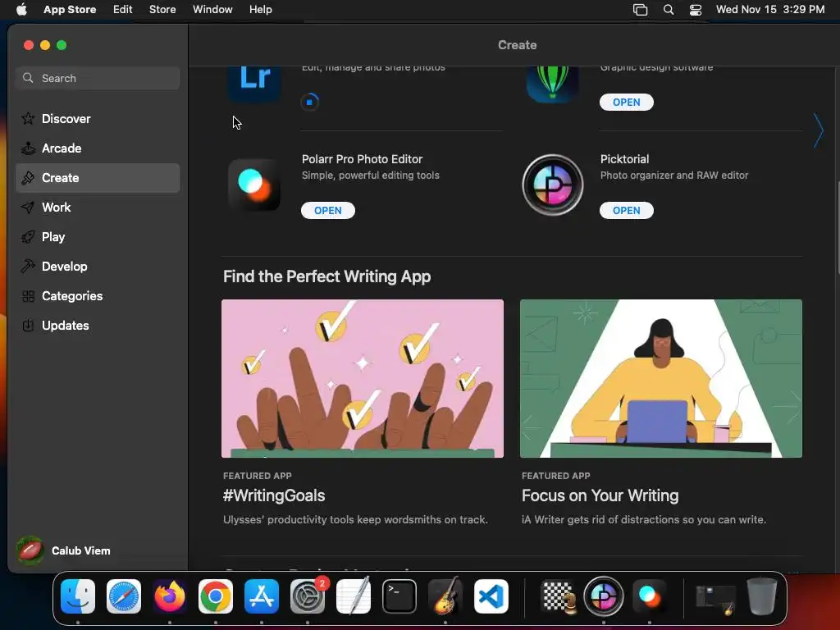Click the Polarr Pro Photo Editor icon
Viewport: 840px width, 630px height.
254,185
